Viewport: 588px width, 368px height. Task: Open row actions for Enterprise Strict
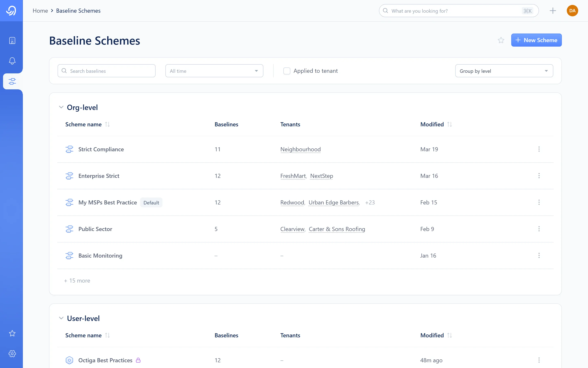539,176
